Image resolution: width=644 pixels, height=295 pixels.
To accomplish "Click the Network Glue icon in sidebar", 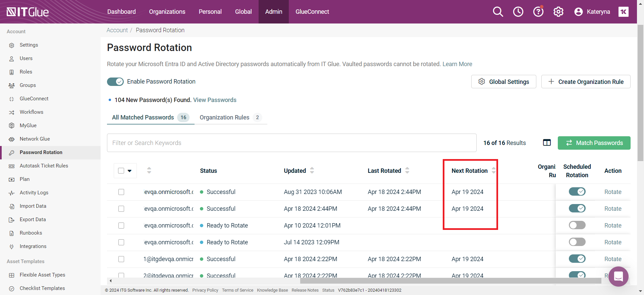I will [x=12, y=139].
